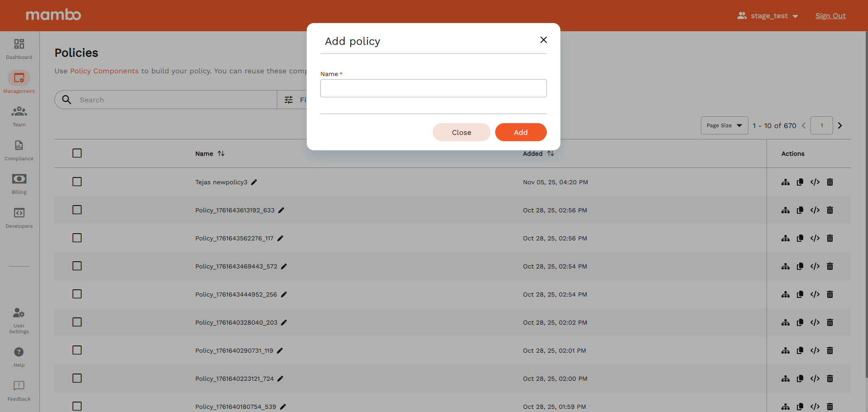This screenshot has width=868, height=412.
Task: Navigate to the Team section
Action: pyautogui.click(x=19, y=115)
